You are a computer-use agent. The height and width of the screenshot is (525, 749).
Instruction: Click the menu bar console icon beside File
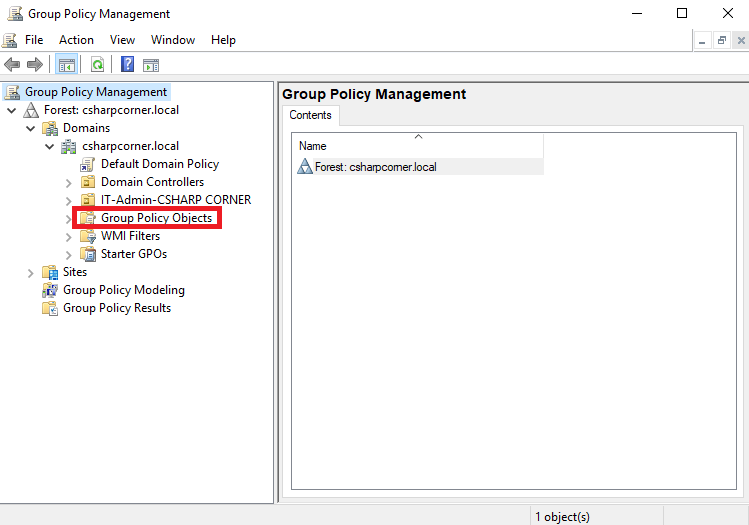[10, 40]
